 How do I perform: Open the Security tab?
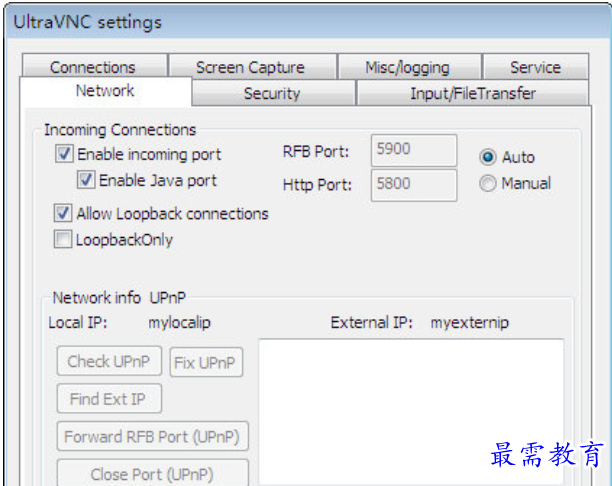tap(272, 93)
